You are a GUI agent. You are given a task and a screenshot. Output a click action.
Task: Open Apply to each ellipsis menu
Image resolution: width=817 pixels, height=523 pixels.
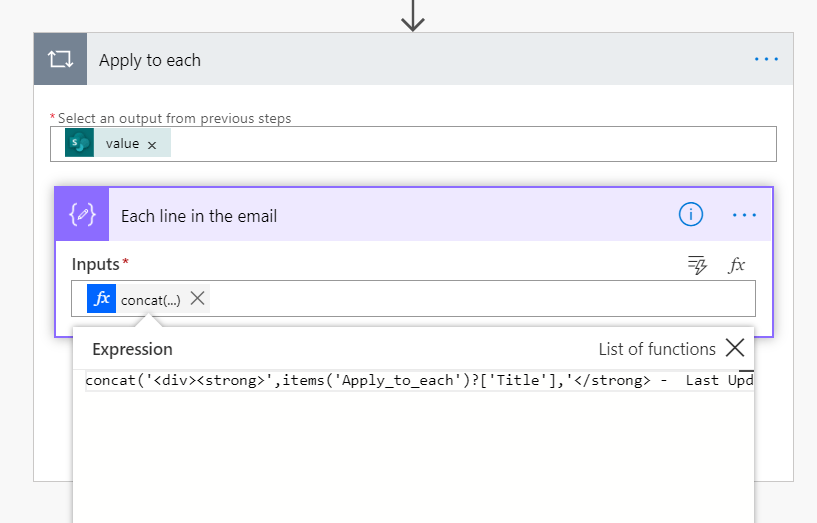(766, 59)
